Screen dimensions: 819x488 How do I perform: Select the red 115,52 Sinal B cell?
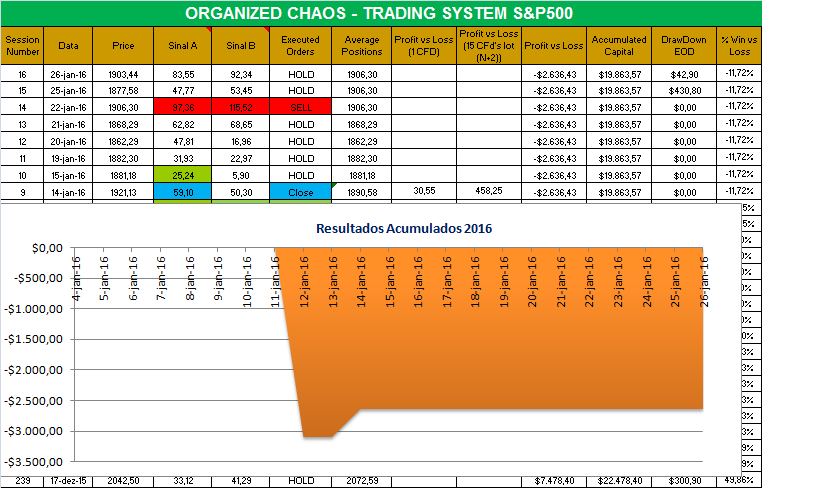[x=241, y=107]
